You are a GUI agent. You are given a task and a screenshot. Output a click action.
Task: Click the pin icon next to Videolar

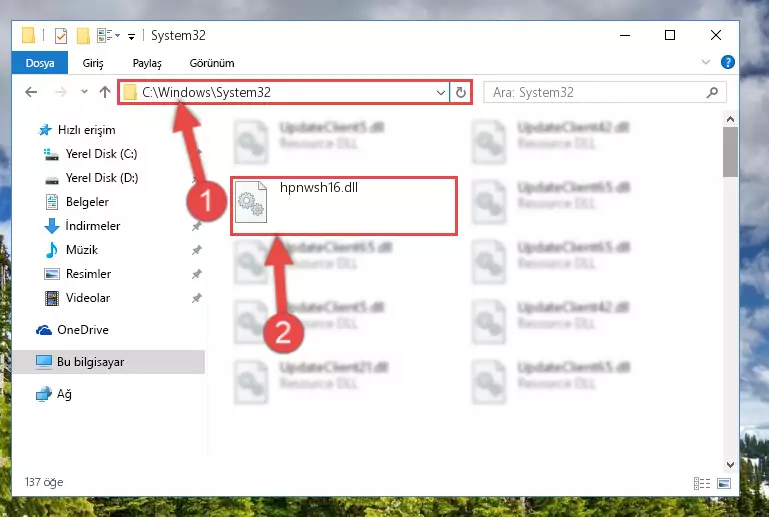pos(197,298)
